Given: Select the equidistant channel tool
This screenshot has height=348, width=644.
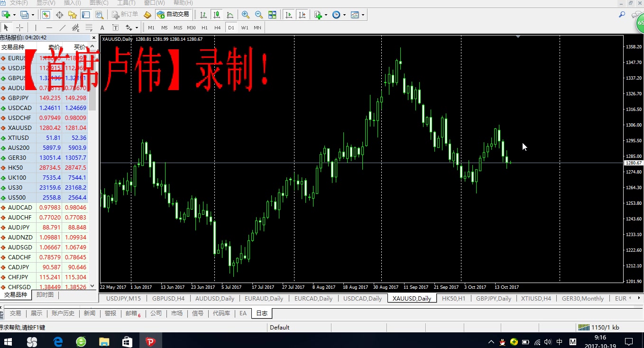Looking at the screenshot, I should point(75,27).
